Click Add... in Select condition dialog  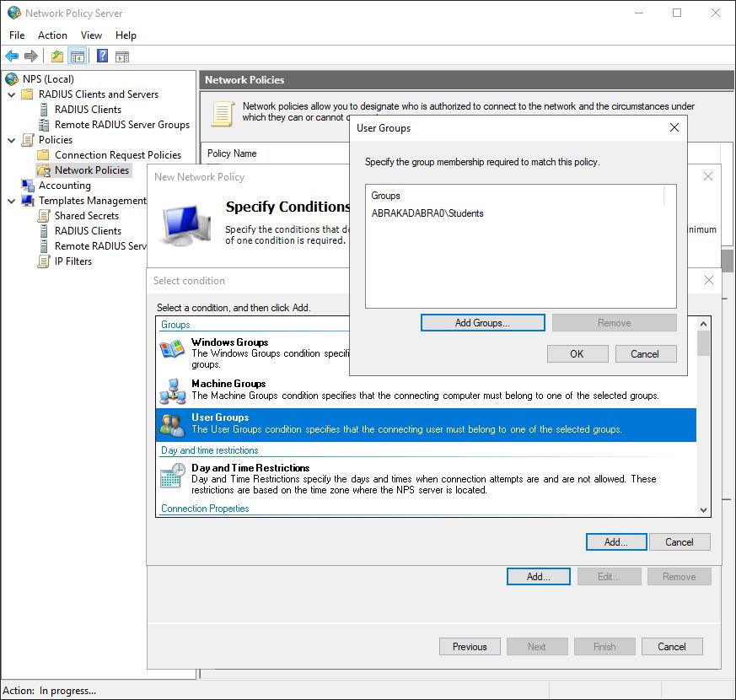tap(615, 541)
